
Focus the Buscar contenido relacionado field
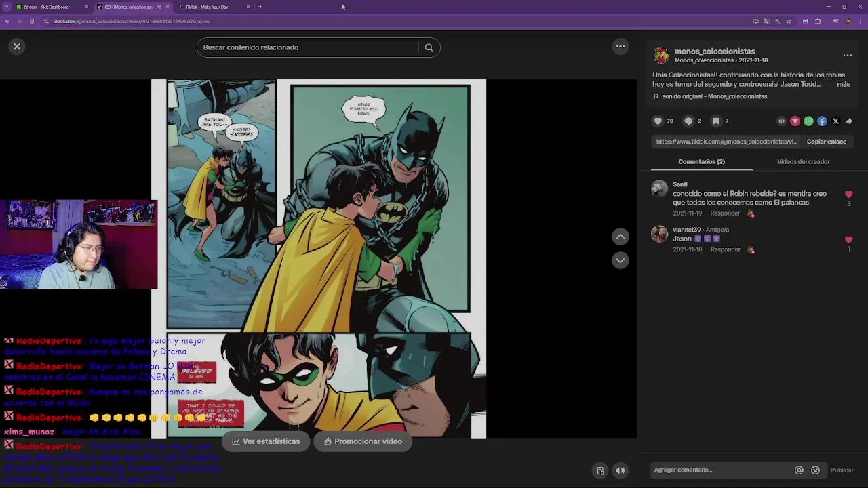[309, 47]
